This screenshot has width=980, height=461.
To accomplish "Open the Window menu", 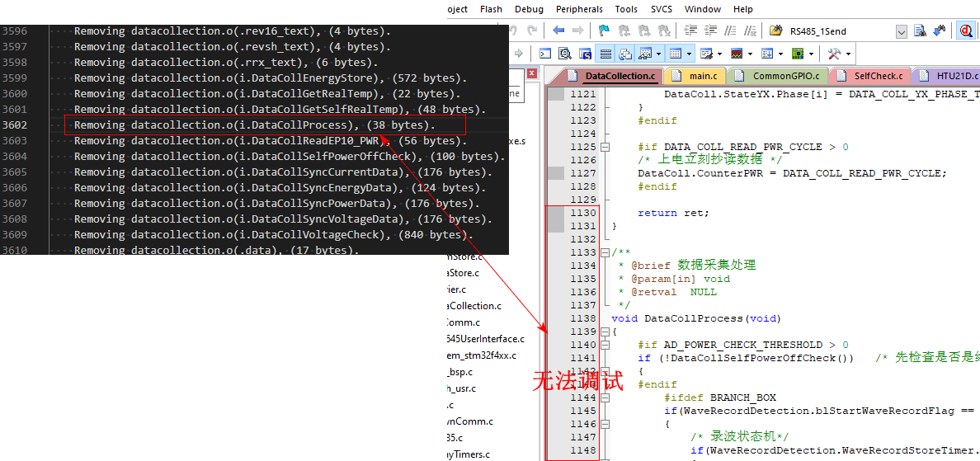I will point(703,9).
